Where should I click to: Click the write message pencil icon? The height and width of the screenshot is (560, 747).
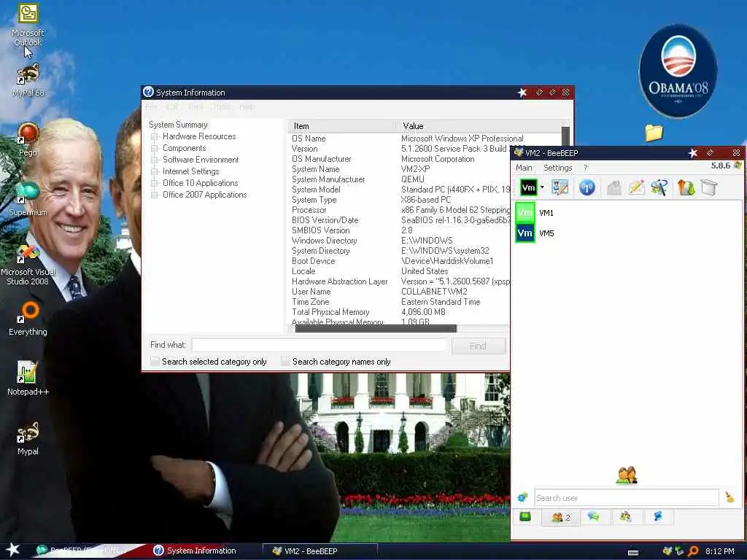636,187
